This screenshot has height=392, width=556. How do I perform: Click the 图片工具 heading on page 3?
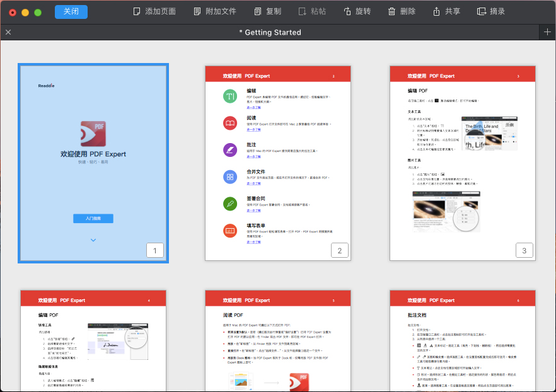414,160
